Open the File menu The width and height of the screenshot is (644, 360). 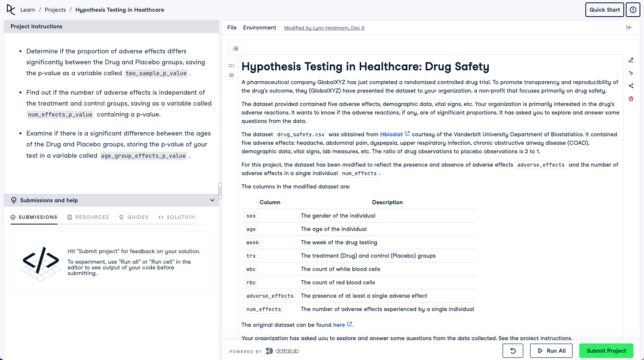tap(232, 28)
